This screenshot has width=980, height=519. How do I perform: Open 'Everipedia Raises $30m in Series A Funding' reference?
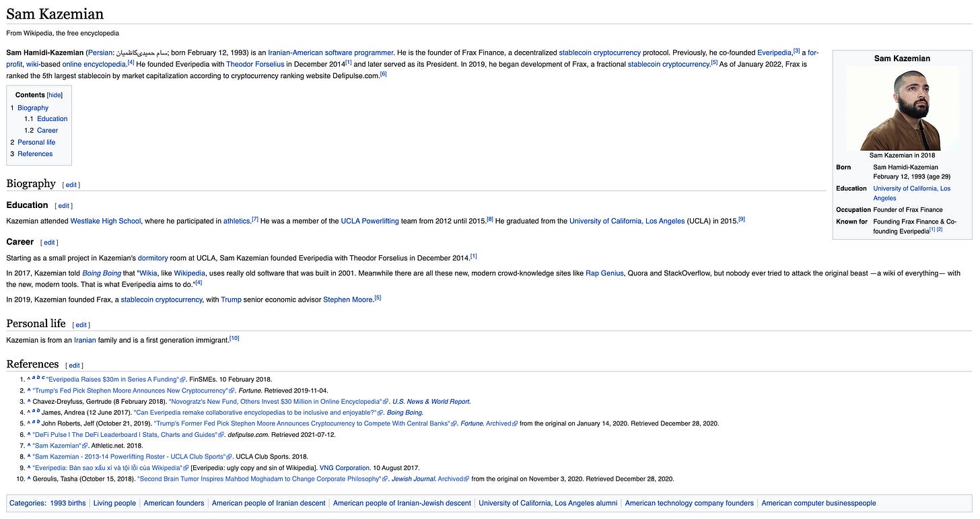[112, 380]
